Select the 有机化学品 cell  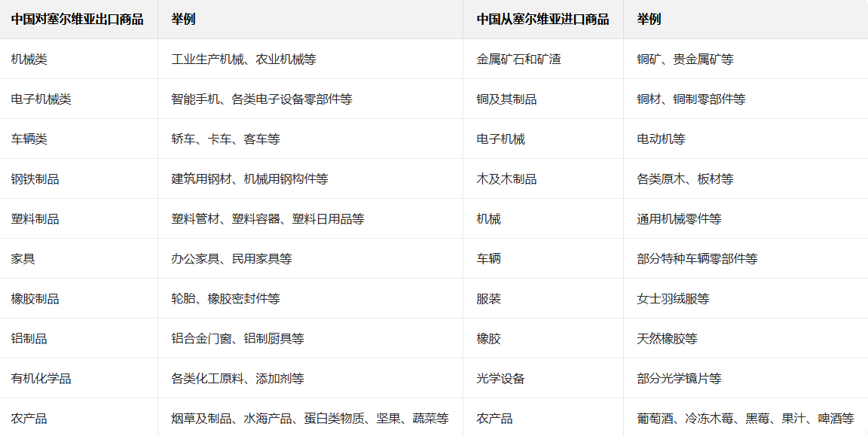coord(41,378)
